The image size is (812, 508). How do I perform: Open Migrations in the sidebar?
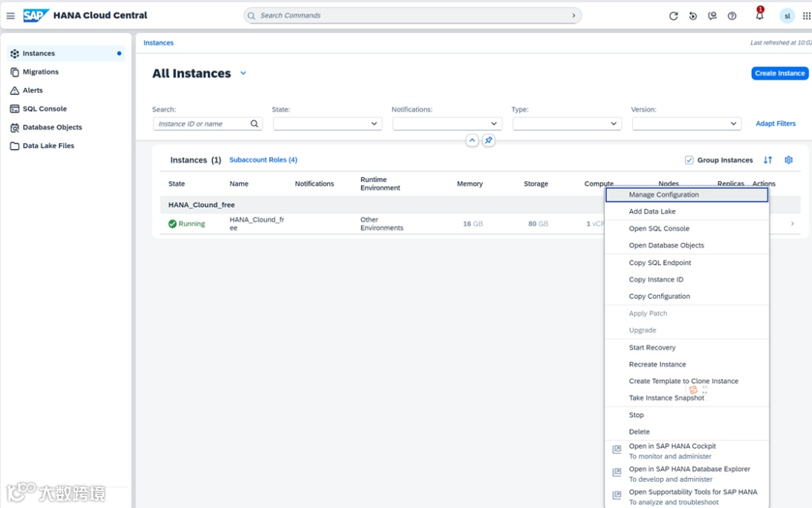(x=66, y=72)
